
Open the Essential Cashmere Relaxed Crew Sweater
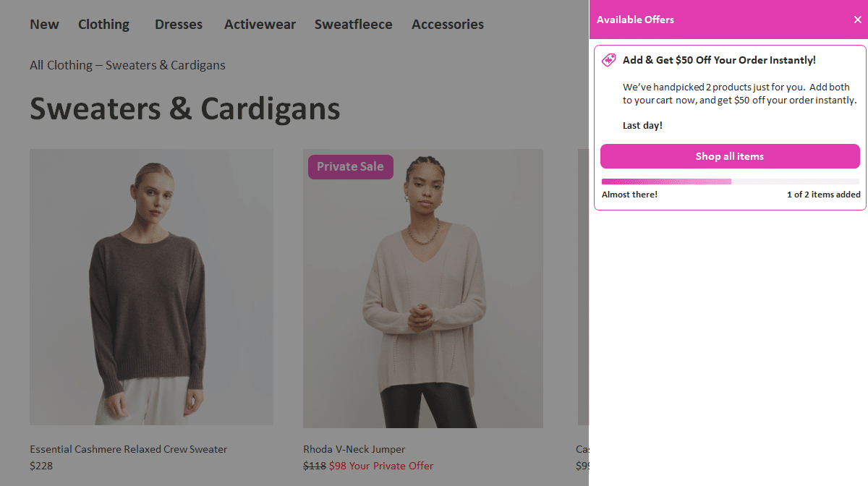coord(128,449)
